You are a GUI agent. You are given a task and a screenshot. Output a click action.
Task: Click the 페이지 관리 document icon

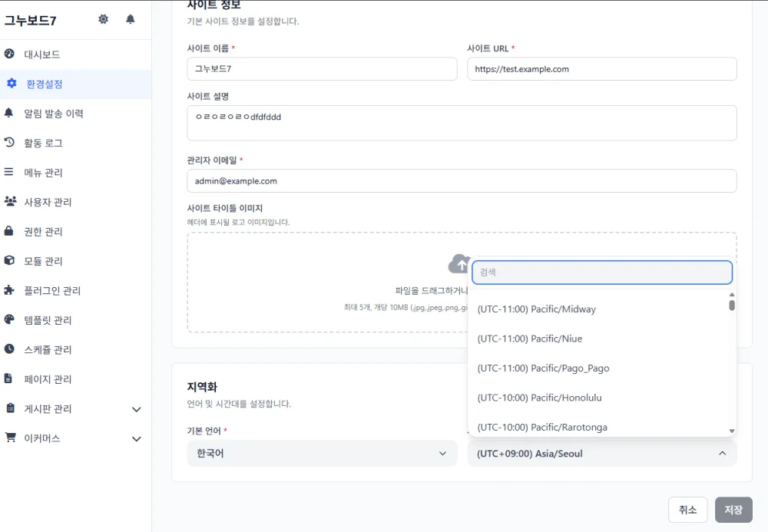click(8, 378)
